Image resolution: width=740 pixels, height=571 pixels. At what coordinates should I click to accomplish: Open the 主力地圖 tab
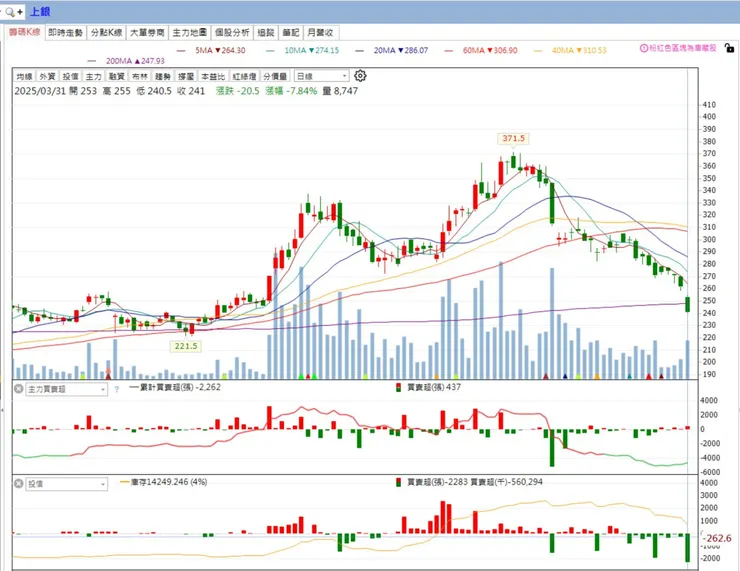coord(189,33)
